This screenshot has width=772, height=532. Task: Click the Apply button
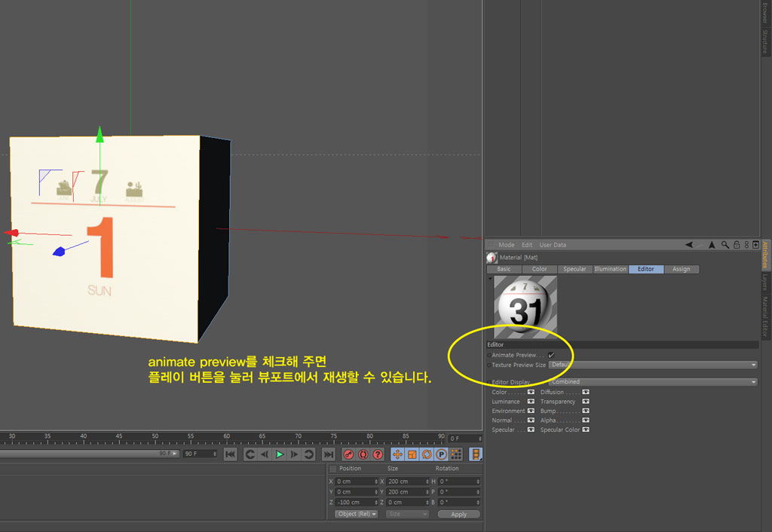click(458, 514)
